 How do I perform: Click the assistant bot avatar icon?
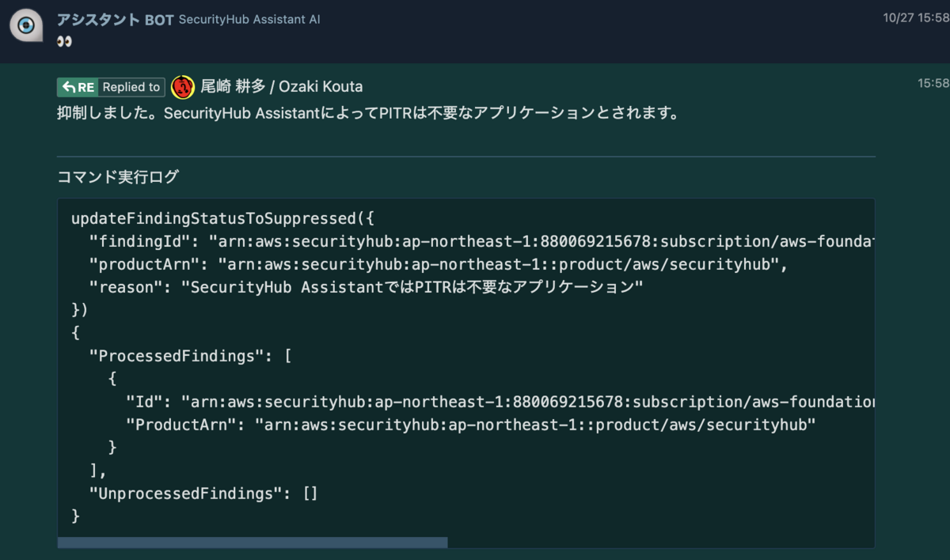click(26, 26)
